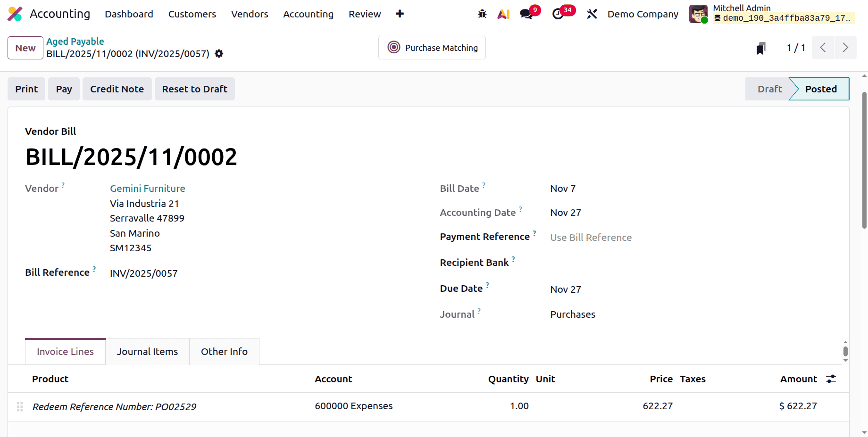Click the invoice lines small scrollbar
Image resolution: width=868 pixels, height=437 pixels.
tap(845, 351)
